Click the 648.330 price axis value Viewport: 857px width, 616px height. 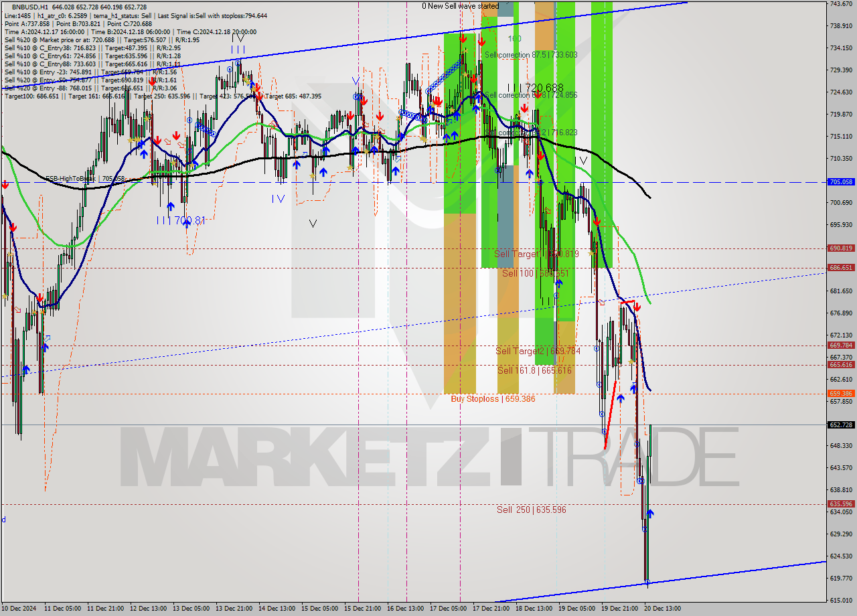tap(841, 446)
